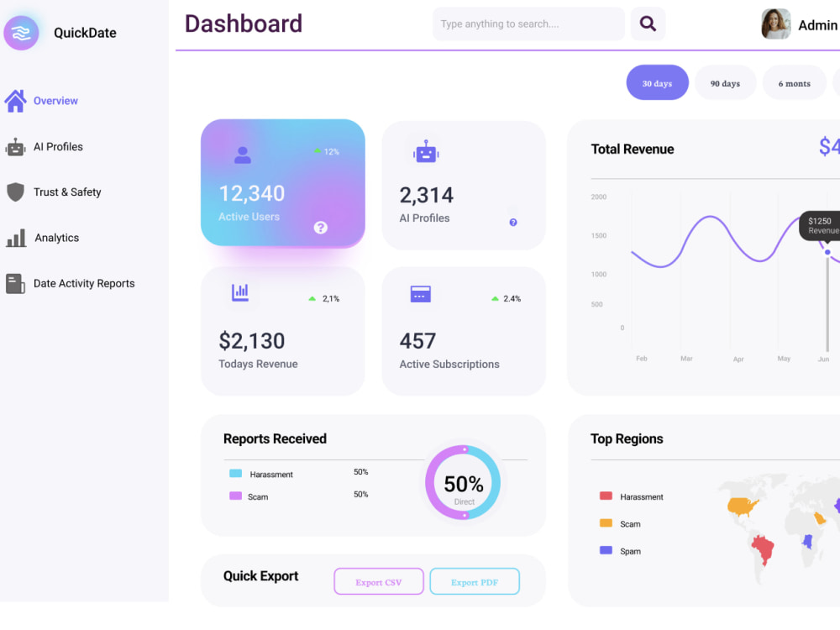The image size is (840, 630).
Task: Click the orange United States region on map
Action: coord(743,505)
